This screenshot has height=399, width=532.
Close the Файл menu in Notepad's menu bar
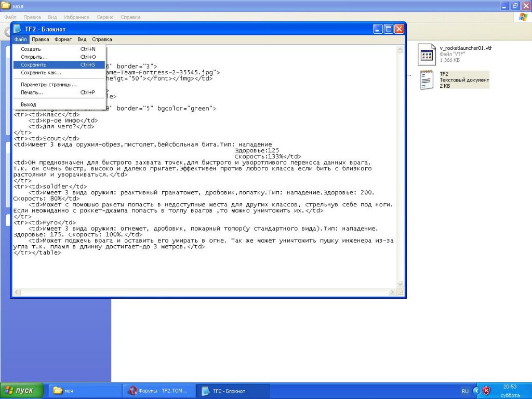[x=21, y=39]
